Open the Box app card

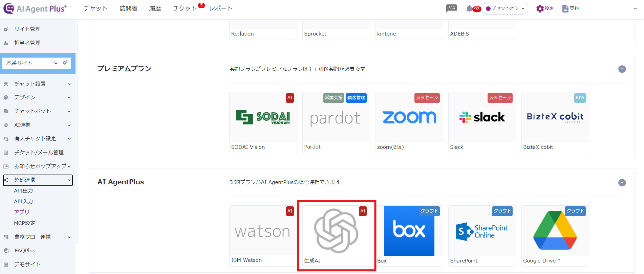click(x=409, y=236)
